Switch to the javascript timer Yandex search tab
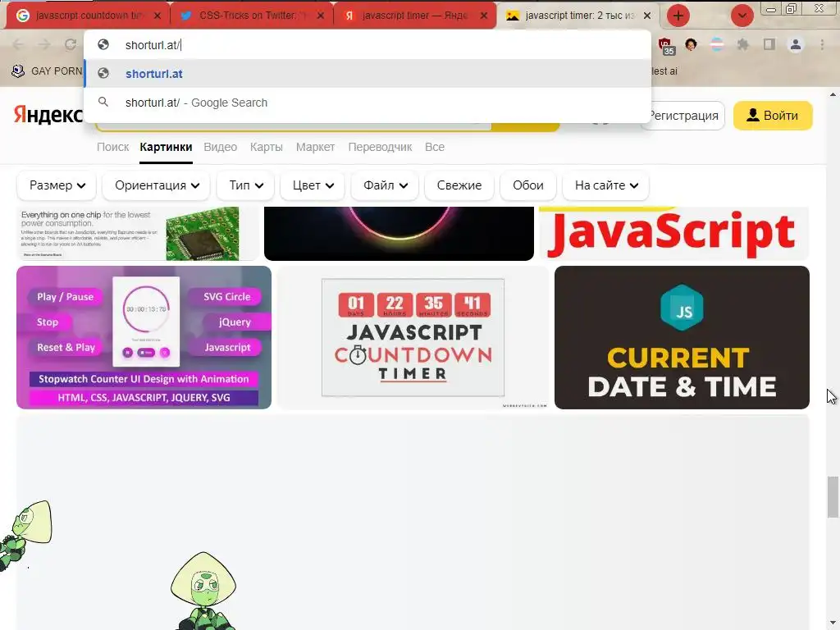Screen dimensions: 840x630 (414, 16)
